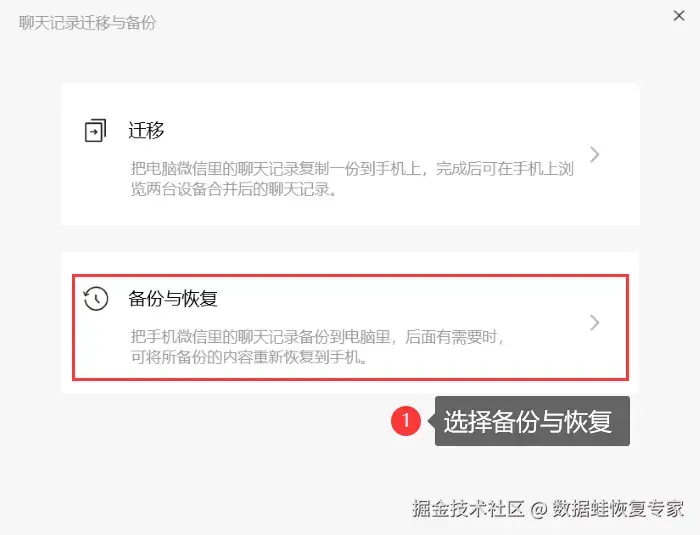Expand the 备份与恢复 chevron arrow

[595, 322]
